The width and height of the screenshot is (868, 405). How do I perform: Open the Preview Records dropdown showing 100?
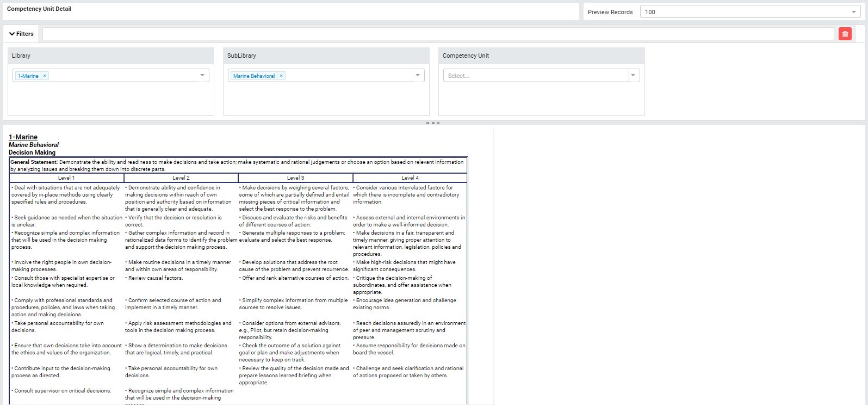point(750,12)
